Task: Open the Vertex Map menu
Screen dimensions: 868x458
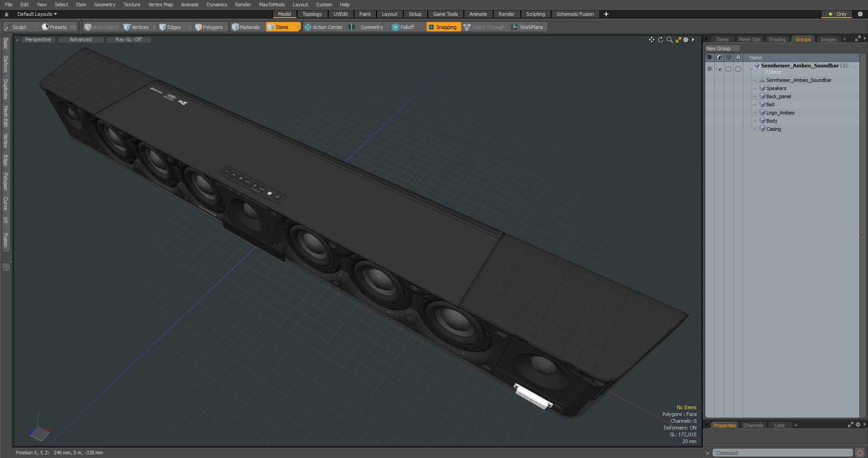Action: 160,5
